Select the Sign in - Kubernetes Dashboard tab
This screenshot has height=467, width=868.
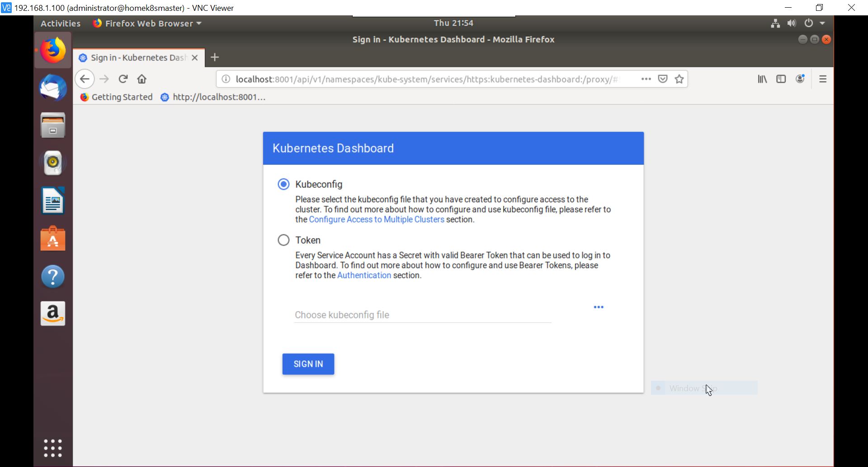pyautogui.click(x=139, y=58)
